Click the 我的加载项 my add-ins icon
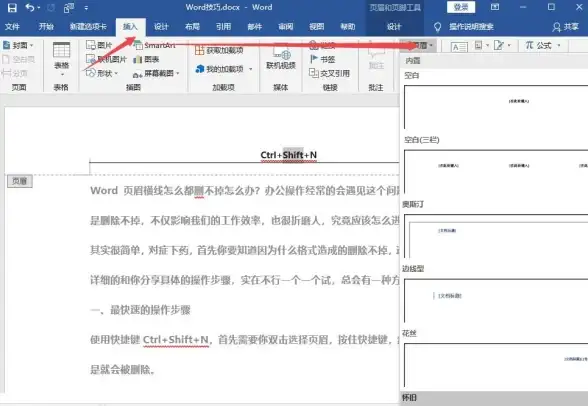Image resolution: width=588 pixels, height=406 pixels. 200,69
